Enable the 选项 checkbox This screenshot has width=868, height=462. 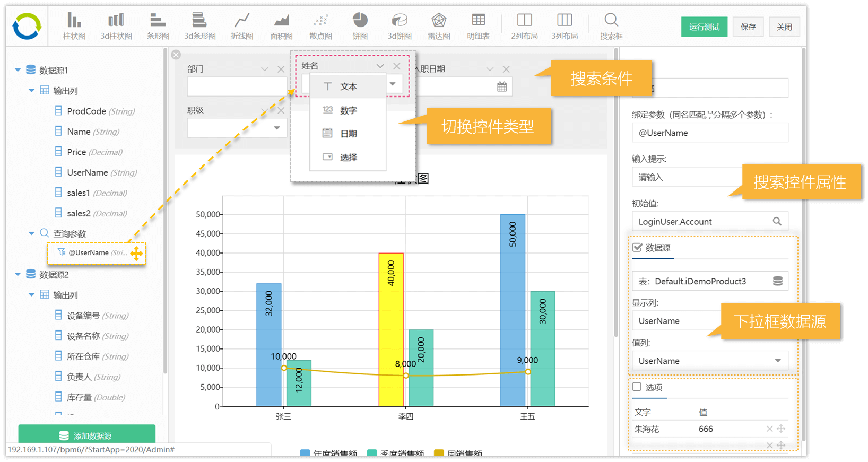coord(637,387)
